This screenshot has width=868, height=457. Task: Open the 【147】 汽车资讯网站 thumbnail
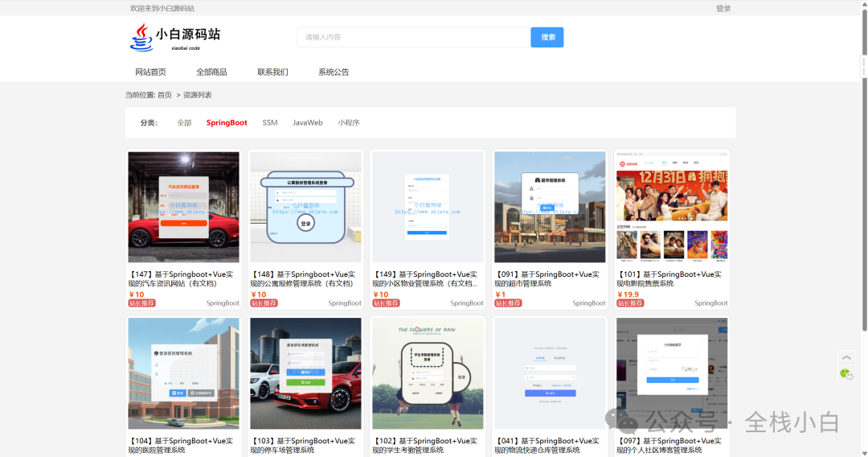pyautogui.click(x=184, y=207)
